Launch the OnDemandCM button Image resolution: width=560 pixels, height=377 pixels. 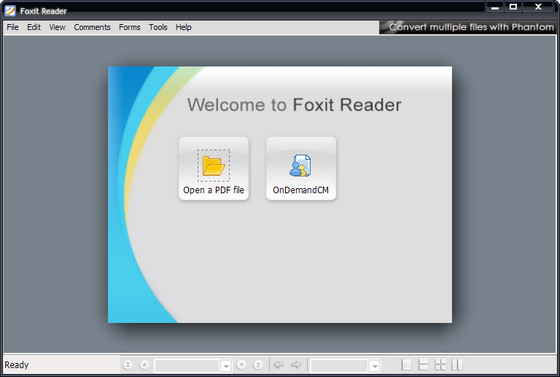click(x=301, y=169)
